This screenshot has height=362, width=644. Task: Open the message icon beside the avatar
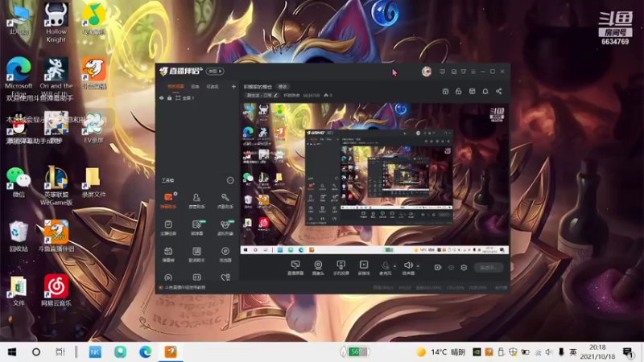click(x=442, y=72)
